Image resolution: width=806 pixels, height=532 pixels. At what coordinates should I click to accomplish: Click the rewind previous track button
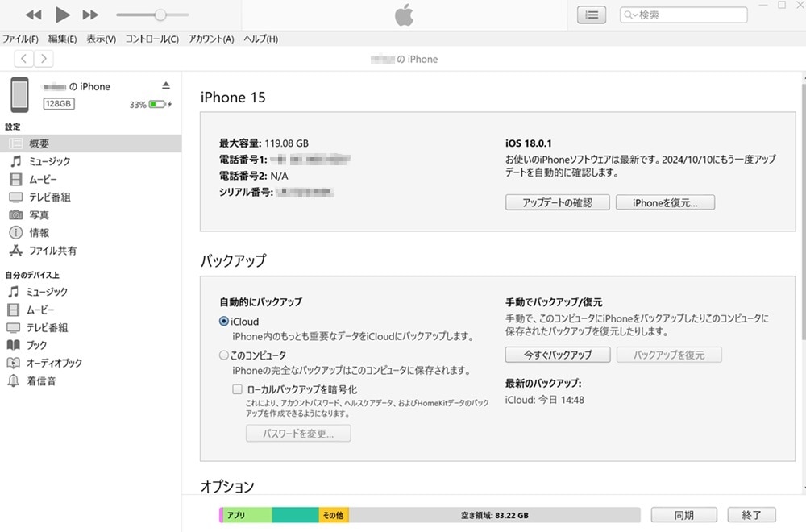point(34,15)
